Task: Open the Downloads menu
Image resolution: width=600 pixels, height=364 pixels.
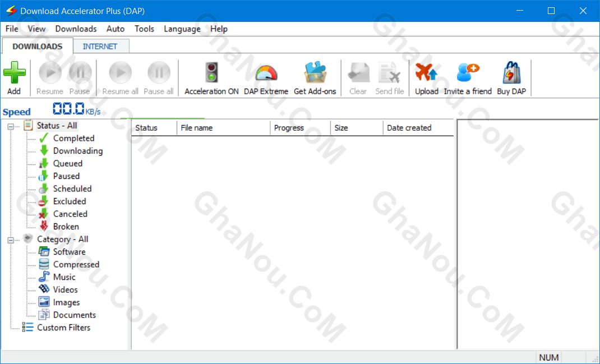Action: pos(76,29)
